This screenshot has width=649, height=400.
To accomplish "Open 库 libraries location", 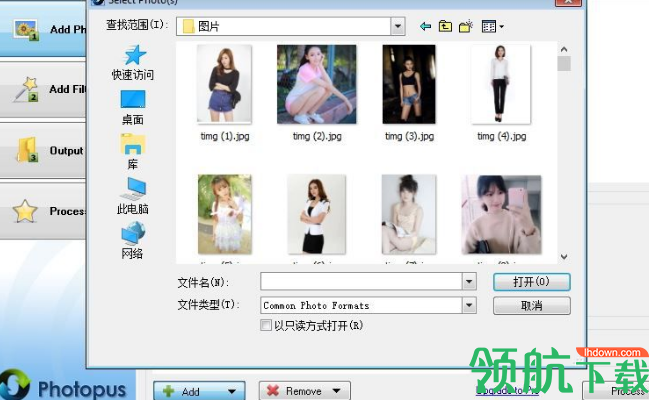I will [x=132, y=152].
